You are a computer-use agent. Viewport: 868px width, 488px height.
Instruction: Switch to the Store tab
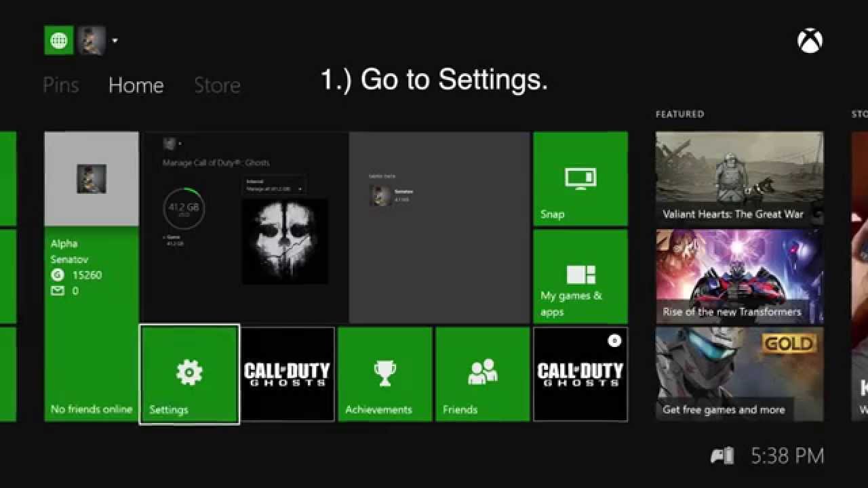[217, 85]
